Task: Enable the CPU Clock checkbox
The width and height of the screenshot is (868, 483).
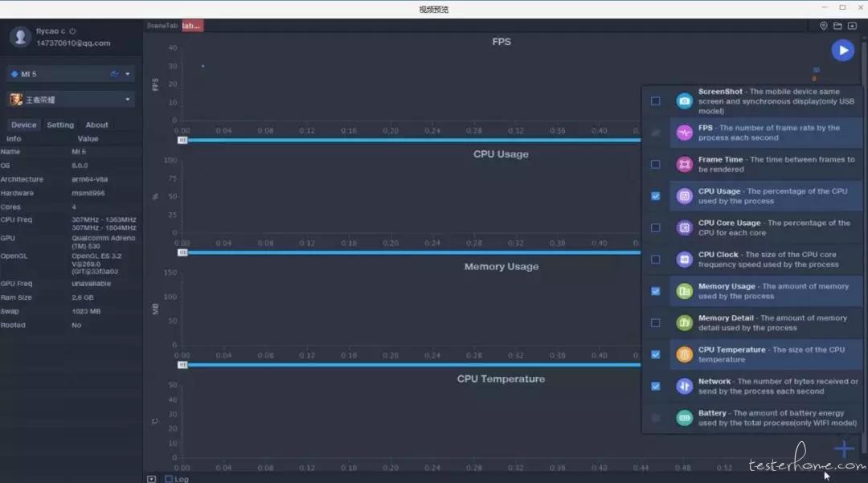Action: pyautogui.click(x=656, y=260)
